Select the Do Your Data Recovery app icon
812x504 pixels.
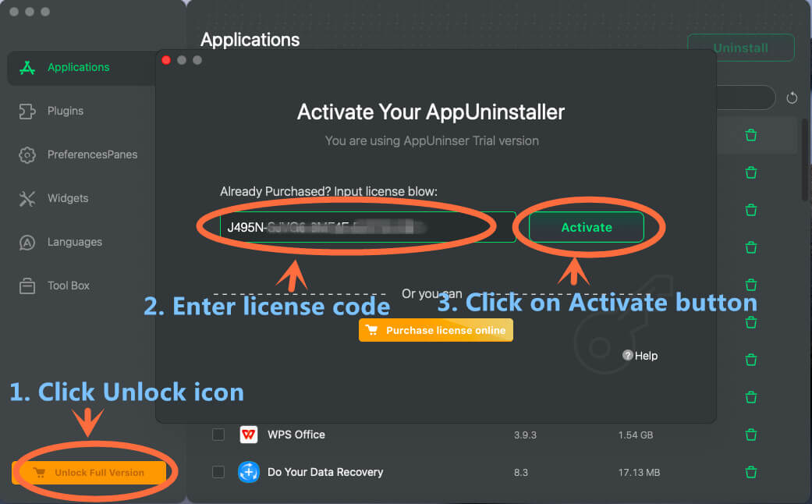pyautogui.click(x=248, y=472)
